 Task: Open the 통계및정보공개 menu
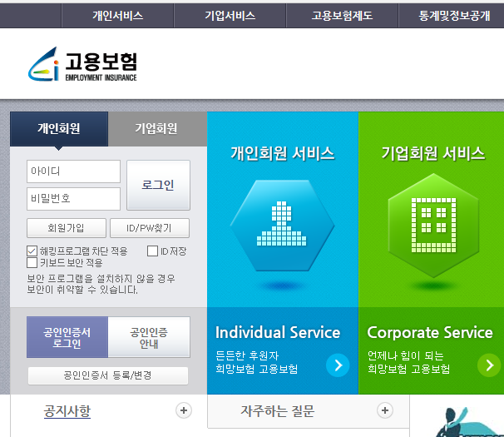coord(454,16)
